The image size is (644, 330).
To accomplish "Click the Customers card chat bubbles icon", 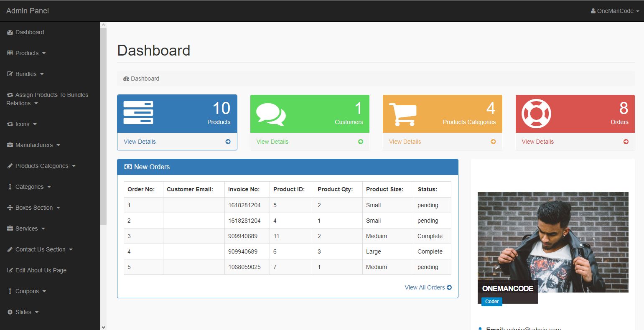I will pyautogui.click(x=271, y=114).
